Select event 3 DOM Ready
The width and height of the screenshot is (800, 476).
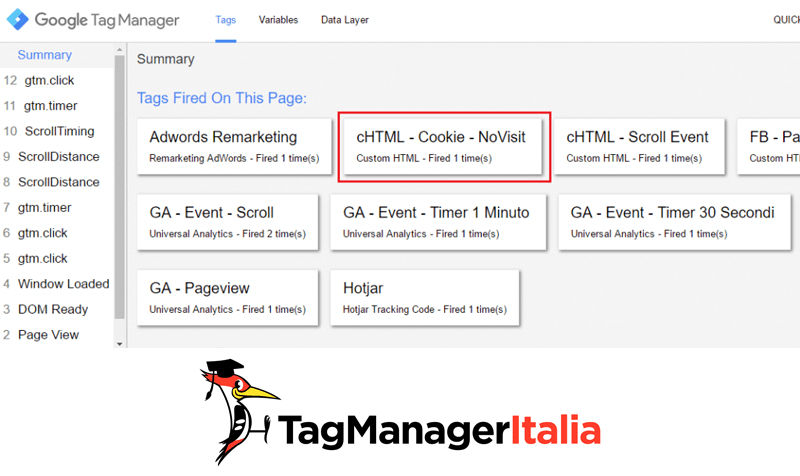point(45,309)
